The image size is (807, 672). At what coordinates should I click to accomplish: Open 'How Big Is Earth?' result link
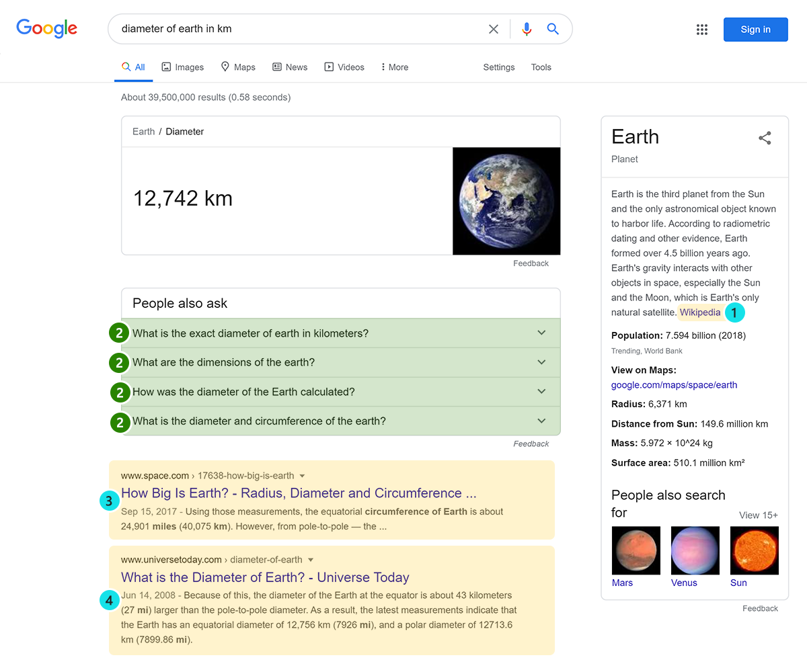click(x=299, y=493)
